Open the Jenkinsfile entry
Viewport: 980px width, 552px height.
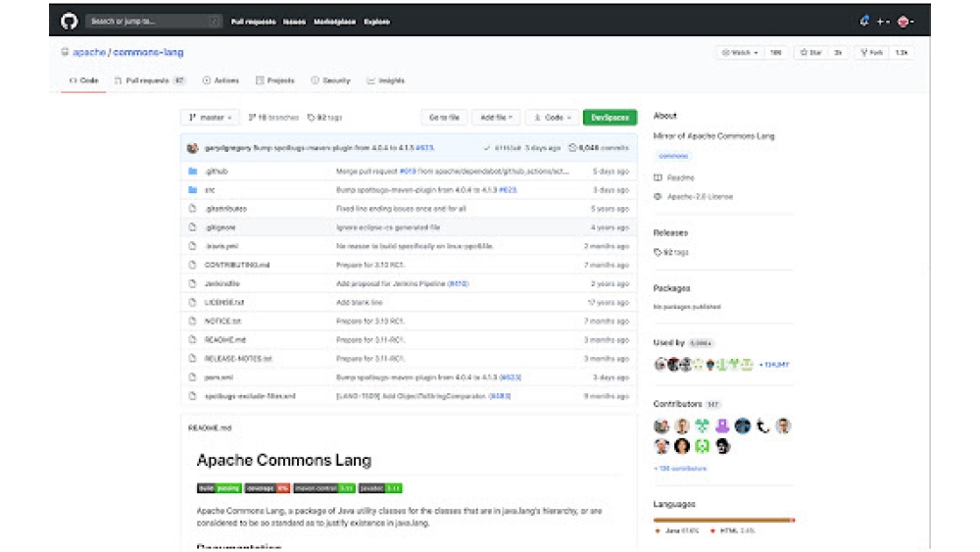(x=221, y=283)
